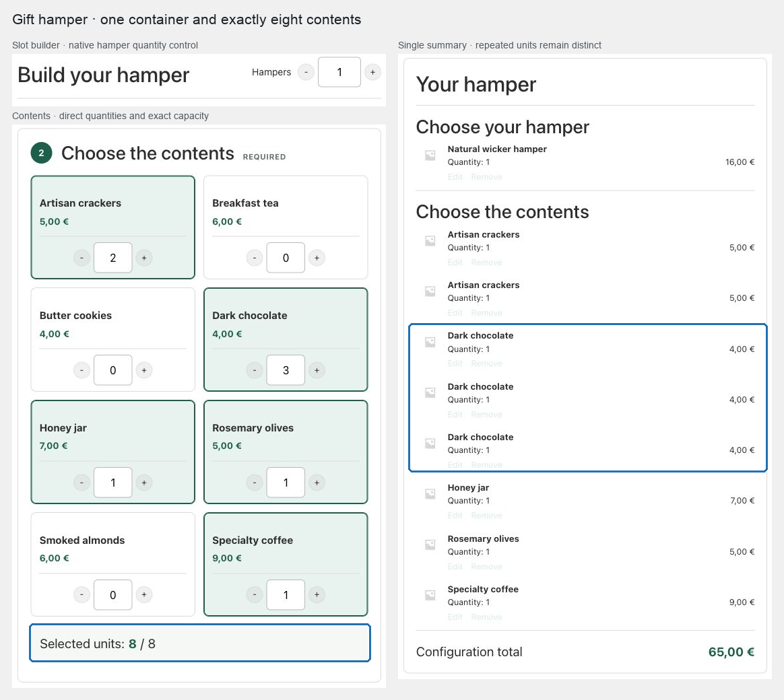Click the Natural wicker hamper thumbnail icon
The height and width of the screenshot is (700, 784).
tap(430, 155)
